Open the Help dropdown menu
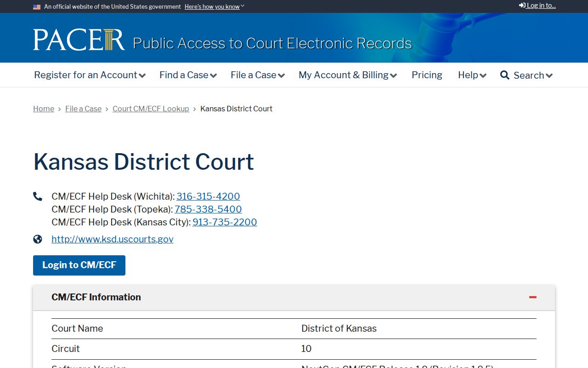 tap(472, 75)
